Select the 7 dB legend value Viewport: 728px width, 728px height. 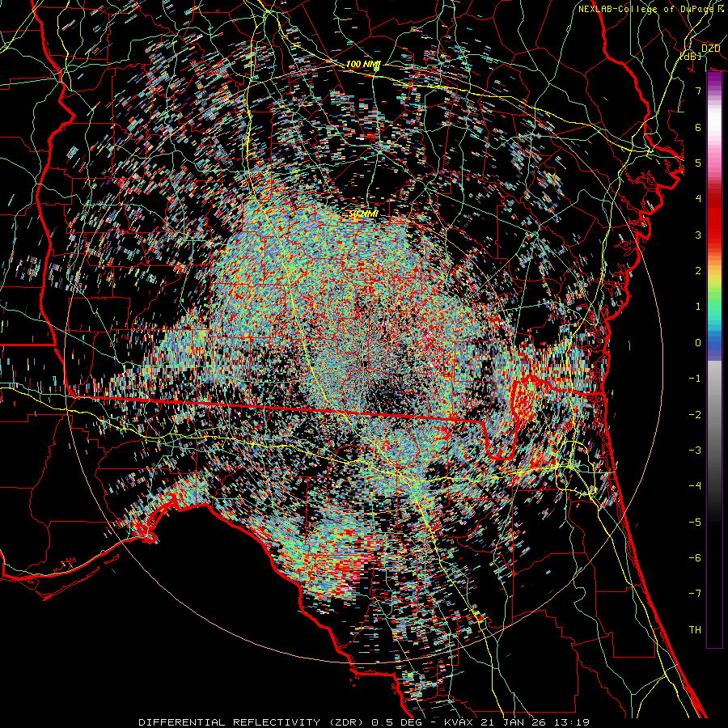tap(698, 91)
